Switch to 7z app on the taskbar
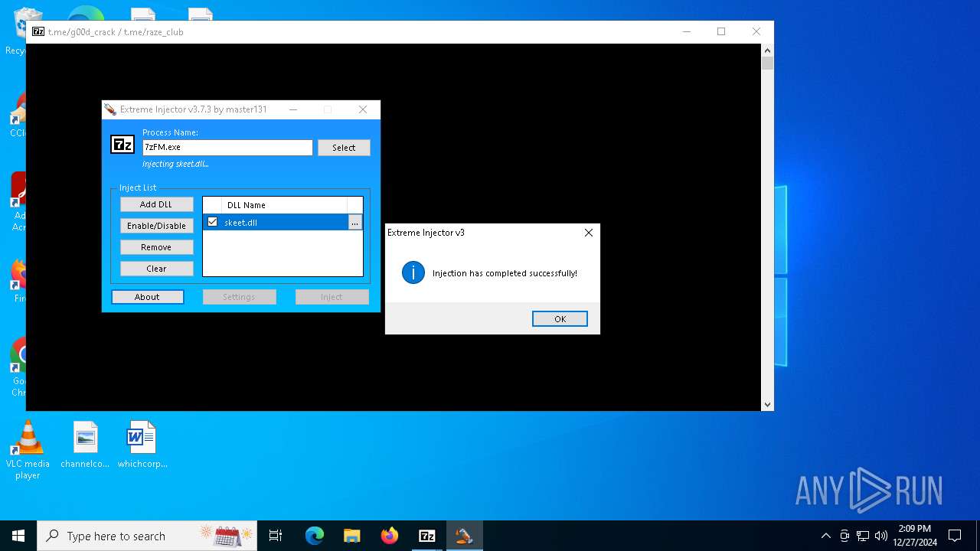 click(x=426, y=536)
